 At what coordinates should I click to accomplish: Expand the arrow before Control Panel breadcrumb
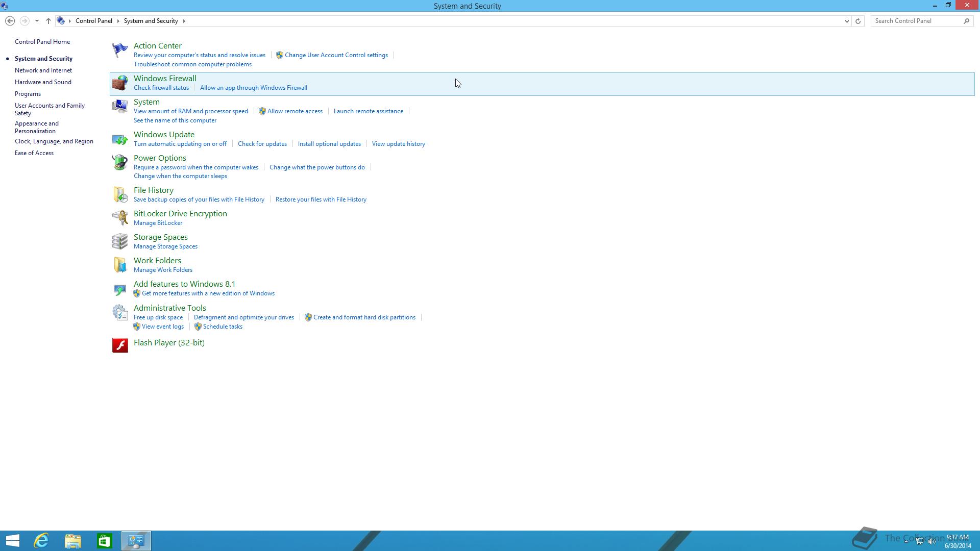(70, 21)
